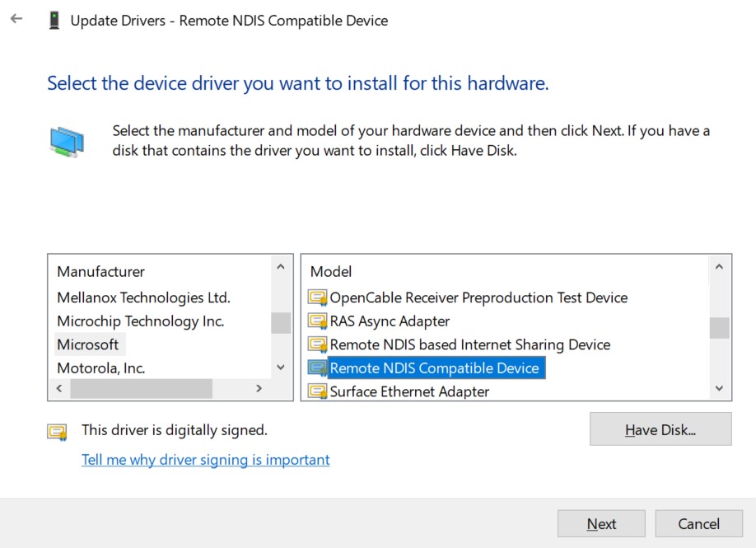Click the RAS Async Adapter certificate icon
The height and width of the screenshot is (548, 756).
click(317, 321)
